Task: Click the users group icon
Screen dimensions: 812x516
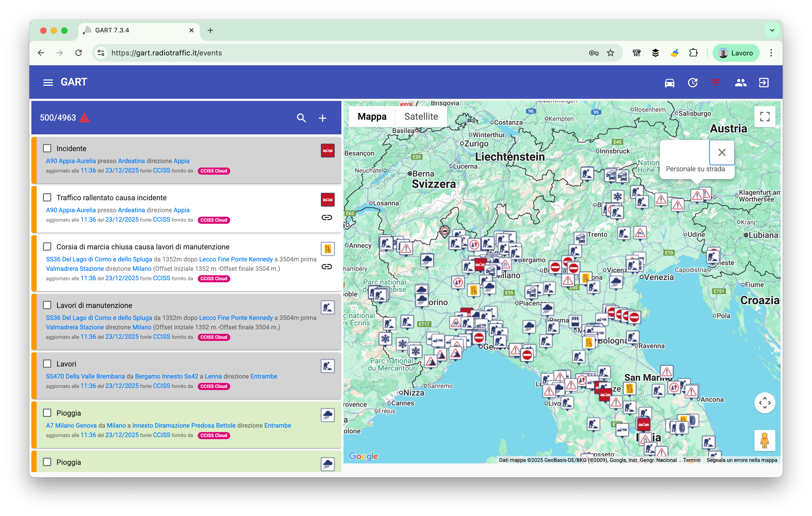Action: tap(741, 83)
